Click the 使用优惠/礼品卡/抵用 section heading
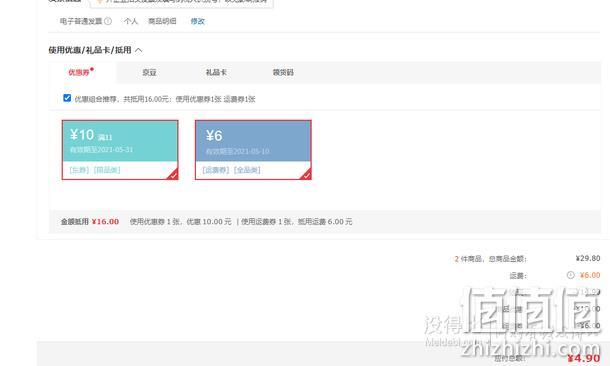610x366 pixels. tap(90, 50)
